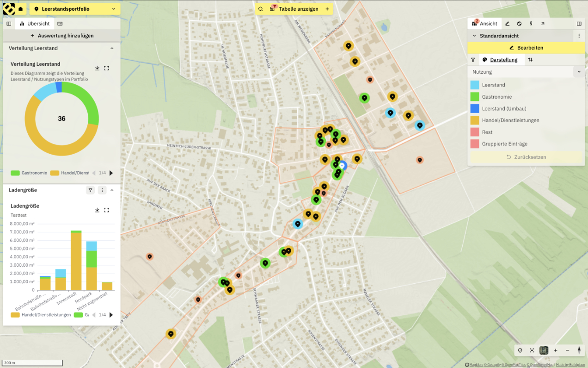Open the Leerstandsportfolio dropdown

pyautogui.click(x=75, y=9)
